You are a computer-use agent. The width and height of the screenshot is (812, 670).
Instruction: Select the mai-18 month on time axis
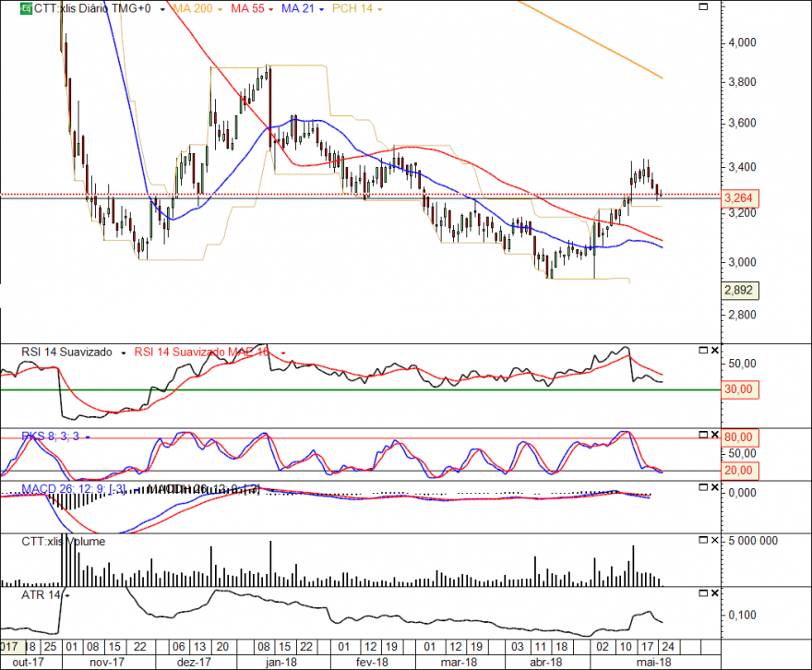654,663
